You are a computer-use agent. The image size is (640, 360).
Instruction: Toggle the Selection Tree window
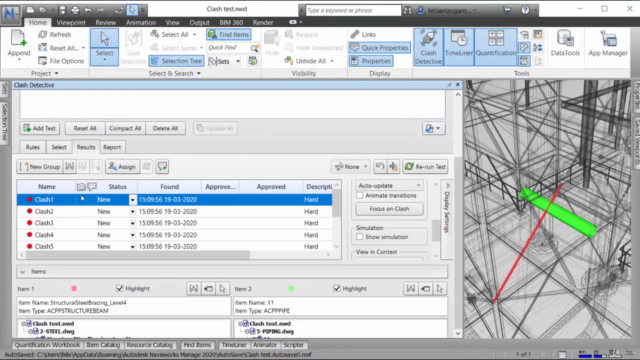pos(177,61)
